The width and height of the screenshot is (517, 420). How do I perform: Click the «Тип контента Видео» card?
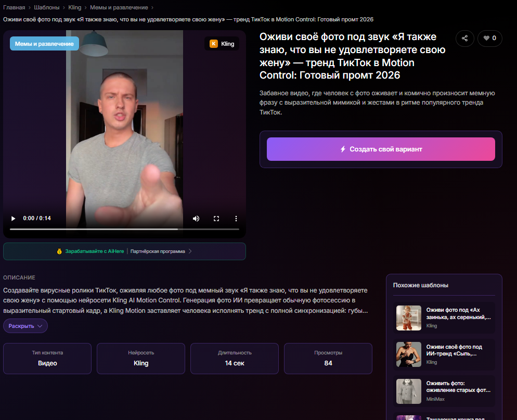coord(47,359)
